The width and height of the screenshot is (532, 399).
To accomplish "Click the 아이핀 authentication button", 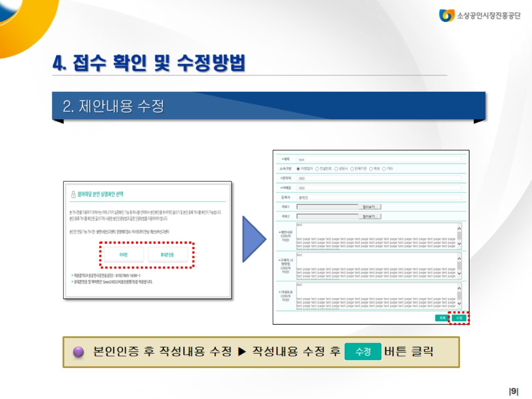I will pos(124,254).
